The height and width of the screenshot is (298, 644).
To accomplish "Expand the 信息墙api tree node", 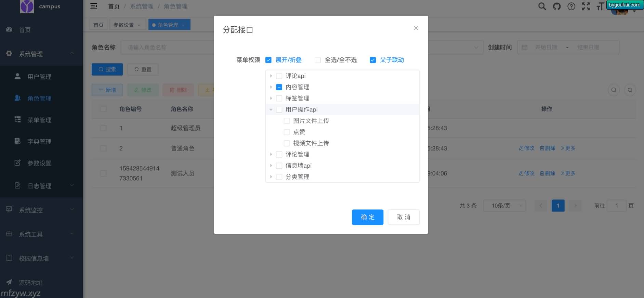I will coord(271,166).
